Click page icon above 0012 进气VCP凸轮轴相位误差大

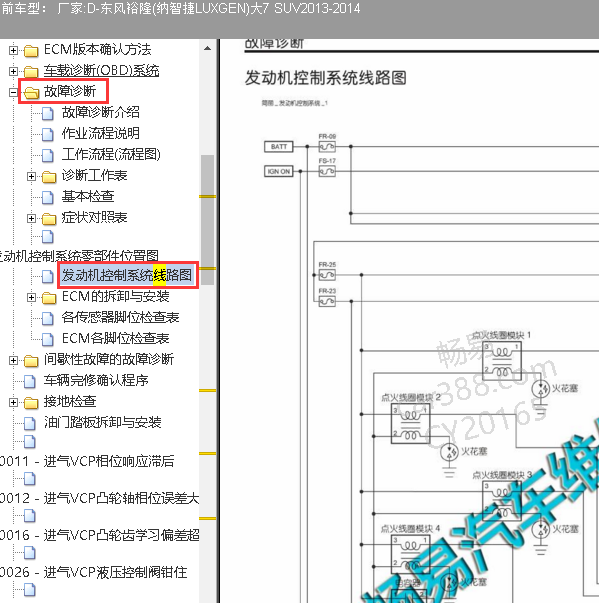tap(30, 479)
